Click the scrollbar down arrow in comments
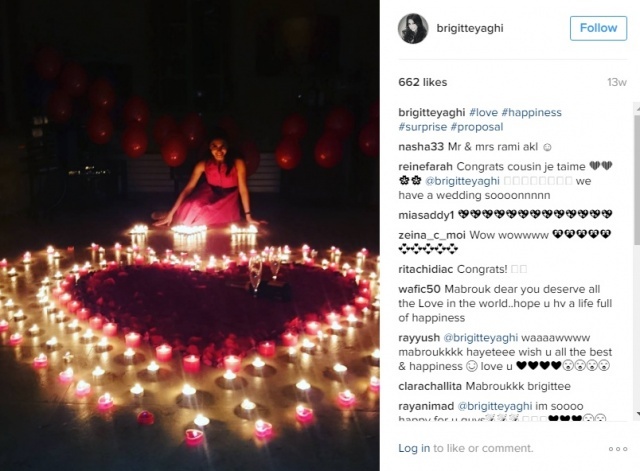640x471 pixels. click(637, 413)
